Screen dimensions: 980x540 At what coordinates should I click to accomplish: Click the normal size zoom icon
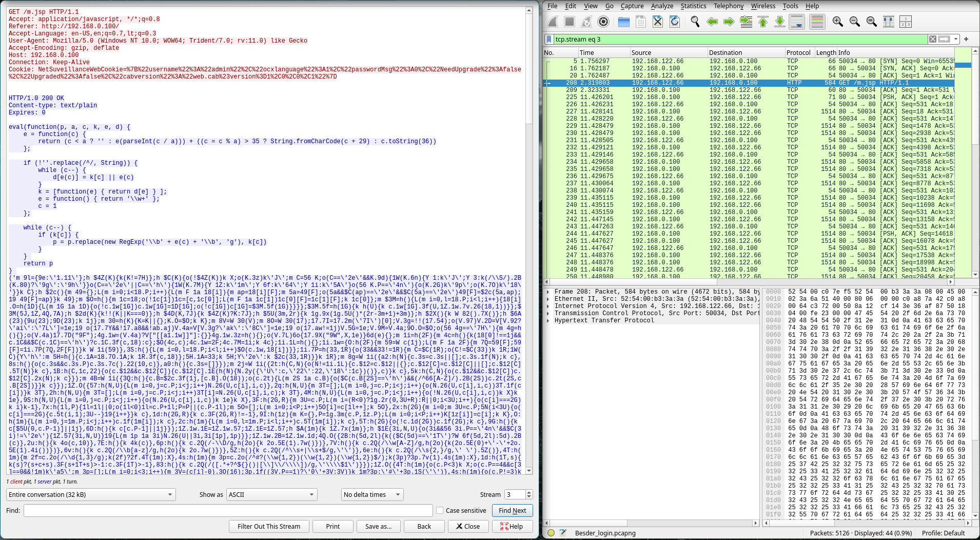[x=872, y=22]
